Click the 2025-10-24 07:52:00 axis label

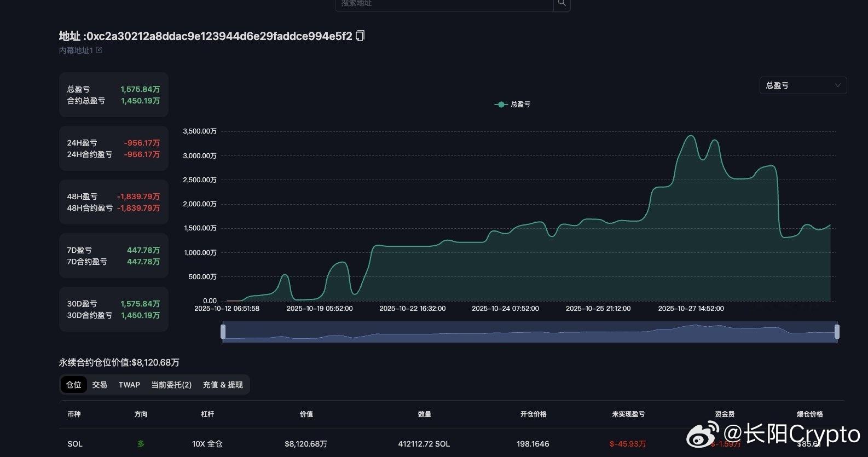tap(505, 308)
